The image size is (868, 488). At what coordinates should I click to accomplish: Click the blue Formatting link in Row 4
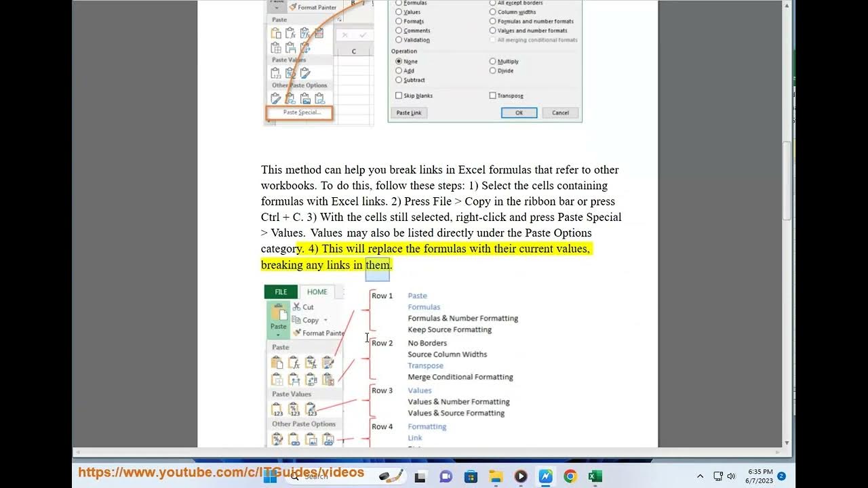pyautogui.click(x=427, y=427)
